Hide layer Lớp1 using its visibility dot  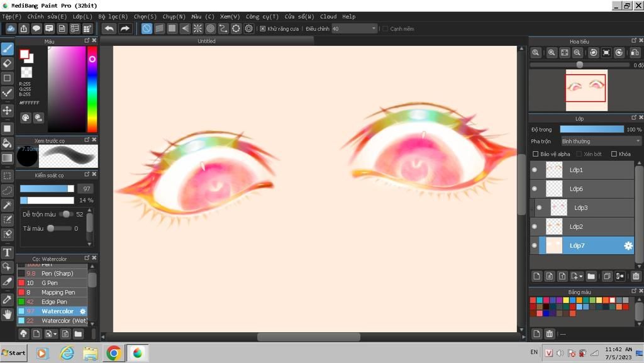click(x=535, y=170)
